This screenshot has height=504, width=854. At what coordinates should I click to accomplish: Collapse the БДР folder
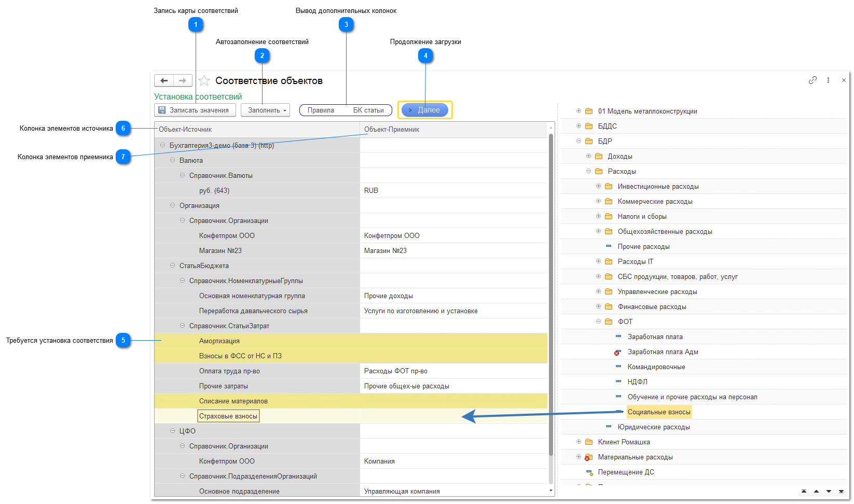(578, 141)
